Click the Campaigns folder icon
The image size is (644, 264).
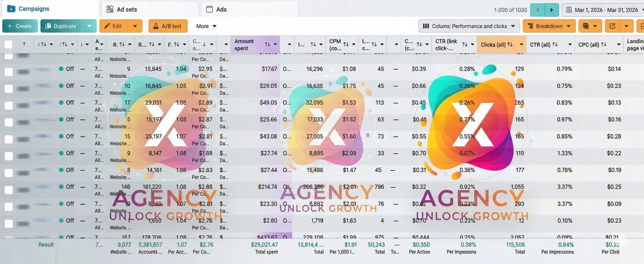(11, 9)
